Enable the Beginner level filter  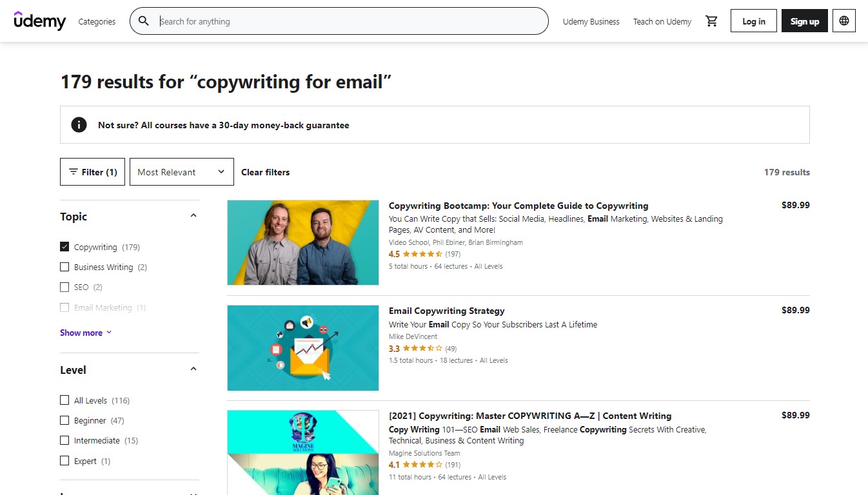[x=64, y=420]
